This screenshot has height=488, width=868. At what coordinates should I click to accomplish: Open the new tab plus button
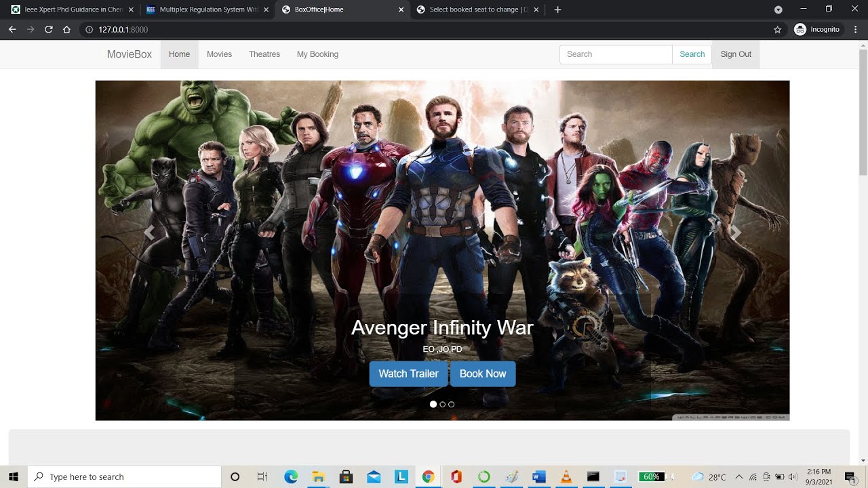point(557,9)
